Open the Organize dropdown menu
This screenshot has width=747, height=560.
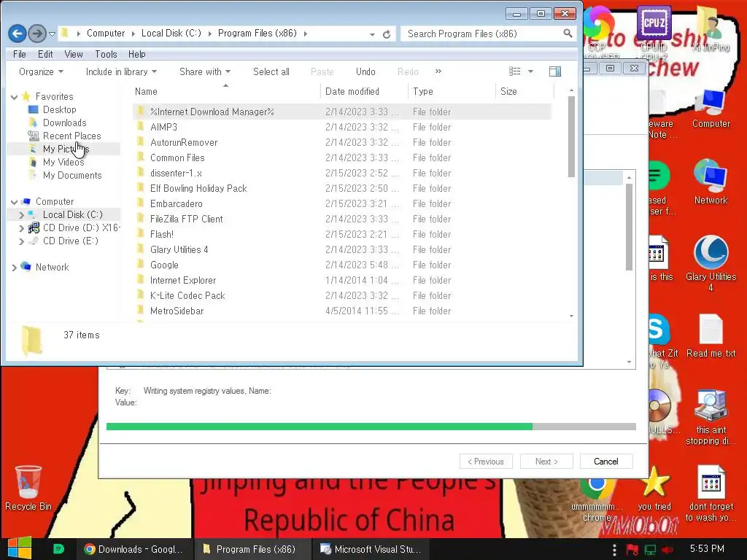coord(41,72)
